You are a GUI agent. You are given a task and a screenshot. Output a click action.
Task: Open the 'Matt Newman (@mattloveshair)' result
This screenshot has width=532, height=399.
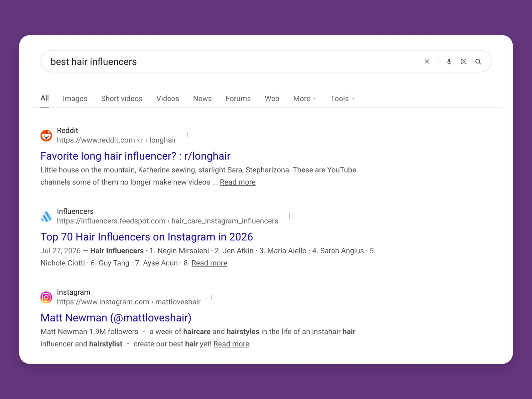[116, 318]
